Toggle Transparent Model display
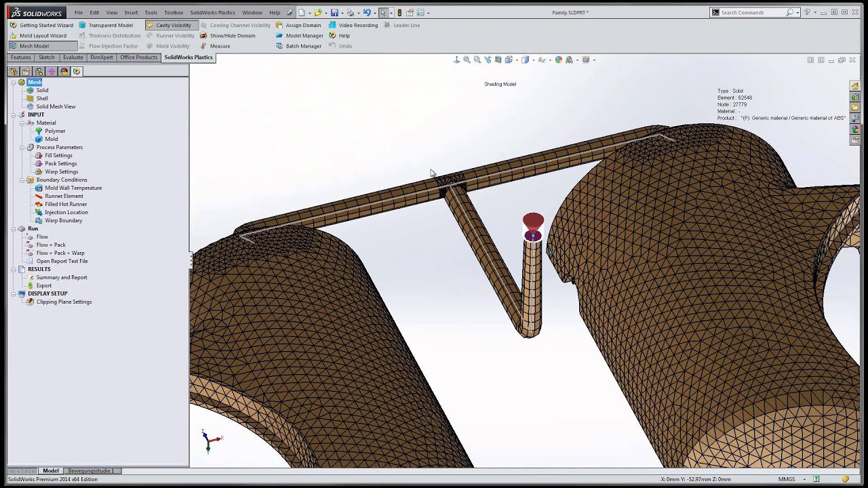868x488 pixels. pos(106,25)
